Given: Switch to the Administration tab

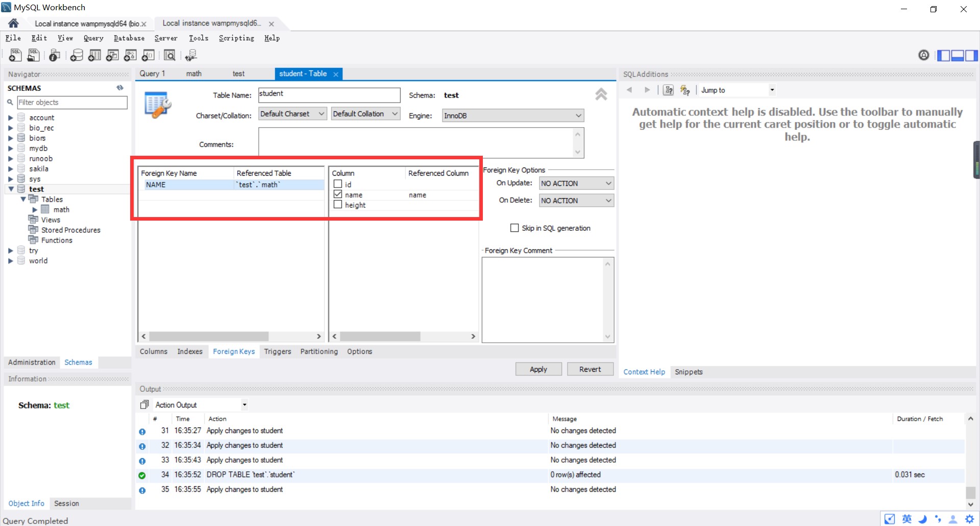Looking at the screenshot, I should coord(32,362).
